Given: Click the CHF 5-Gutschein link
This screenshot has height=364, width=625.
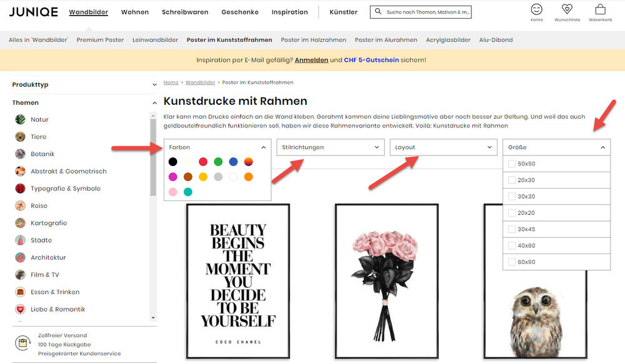Looking at the screenshot, I should point(371,60).
